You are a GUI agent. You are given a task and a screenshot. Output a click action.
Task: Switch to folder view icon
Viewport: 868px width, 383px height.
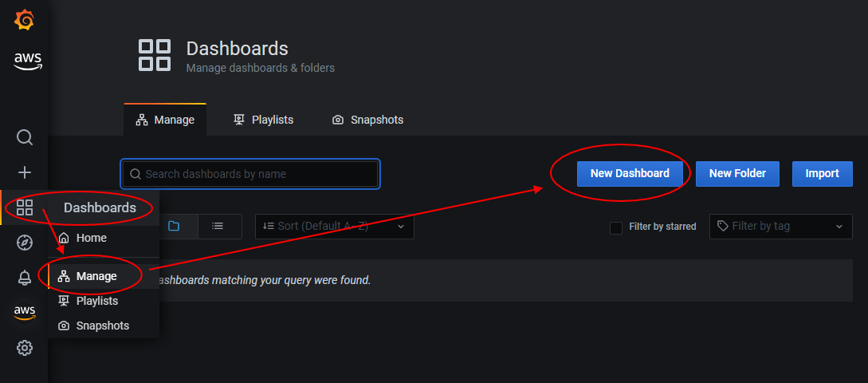174,226
